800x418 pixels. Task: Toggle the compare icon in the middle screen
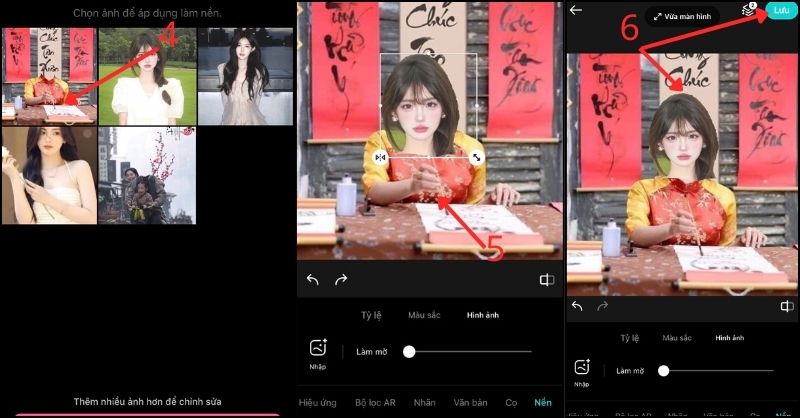pyautogui.click(x=547, y=280)
